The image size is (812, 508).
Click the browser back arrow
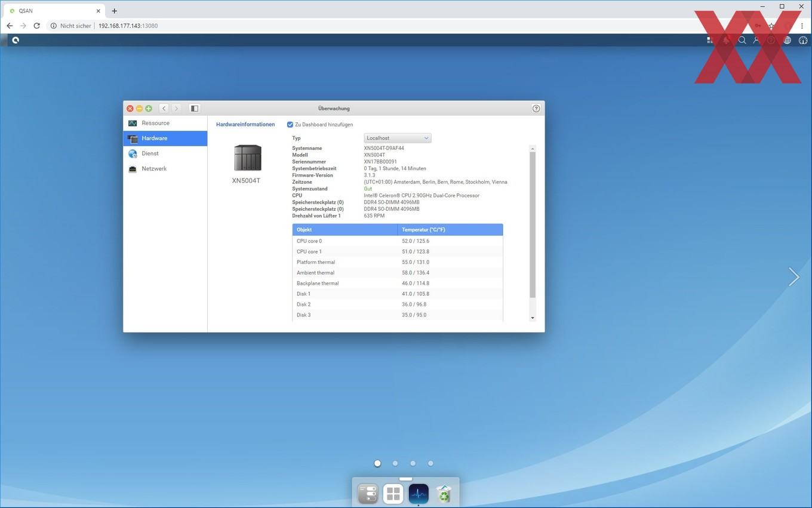pyautogui.click(x=10, y=26)
